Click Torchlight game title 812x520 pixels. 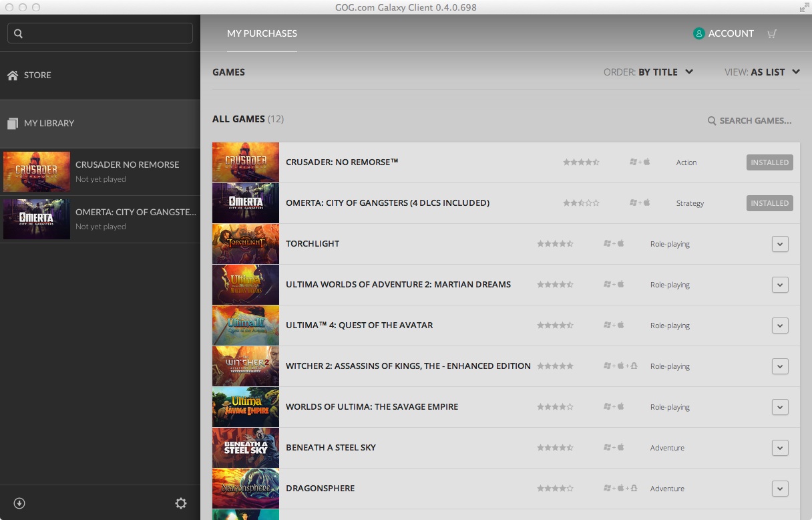tap(313, 244)
